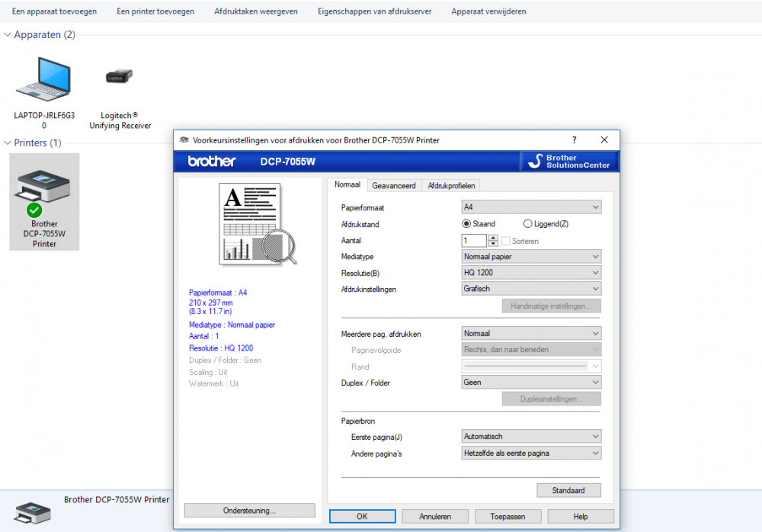Click the Logitech Unifying Receiver icon
The height and width of the screenshot is (532, 762).
point(120,78)
